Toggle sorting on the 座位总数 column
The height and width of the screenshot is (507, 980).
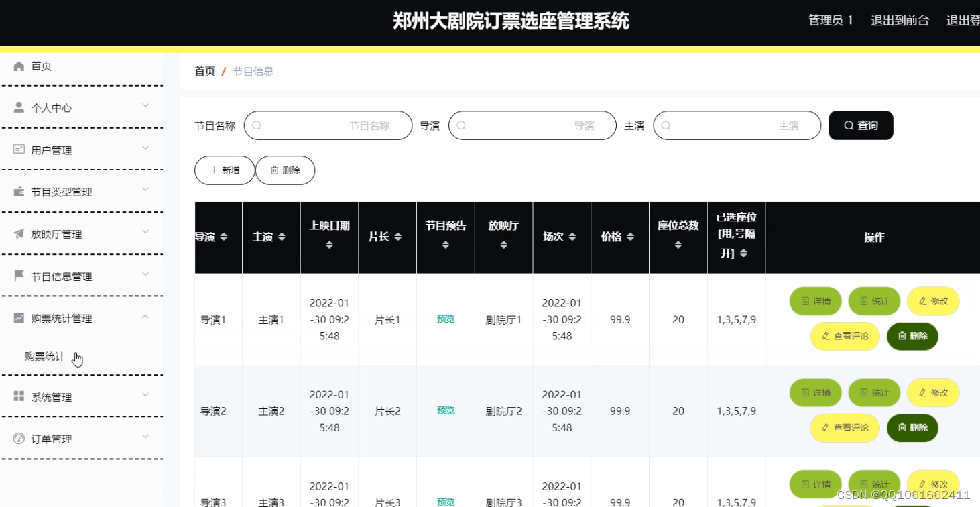(678, 246)
